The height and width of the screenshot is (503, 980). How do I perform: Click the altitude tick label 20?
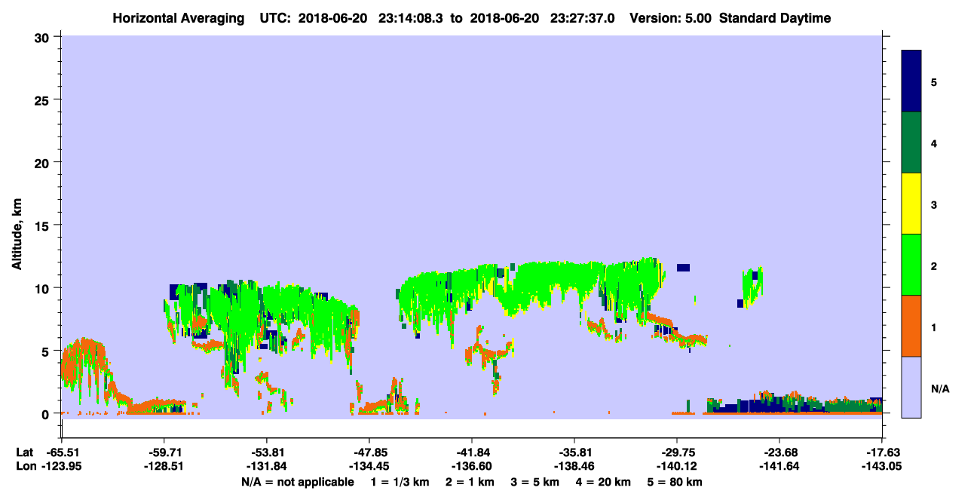point(44,162)
